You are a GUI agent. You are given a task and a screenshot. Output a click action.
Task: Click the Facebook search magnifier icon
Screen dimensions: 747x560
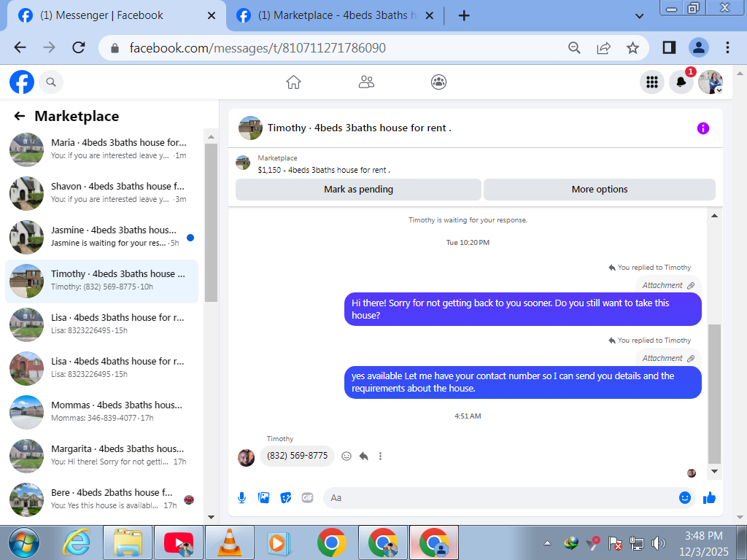click(51, 82)
